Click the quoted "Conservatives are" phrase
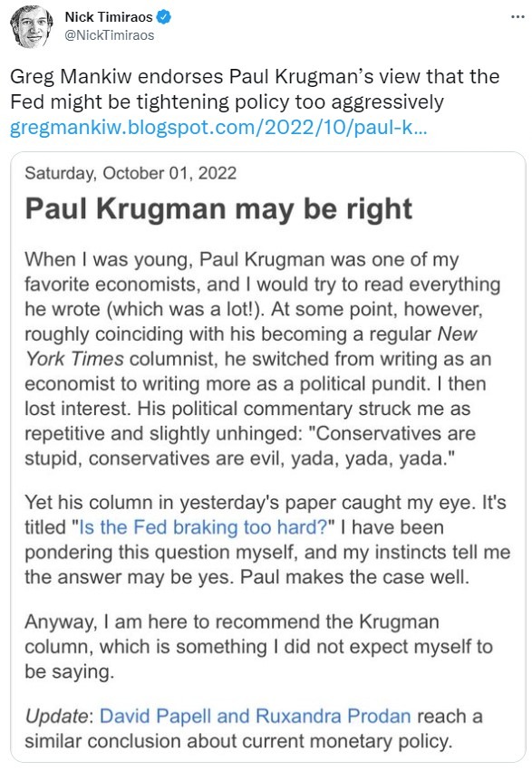Screen dimensions: 532x771 tap(395, 434)
